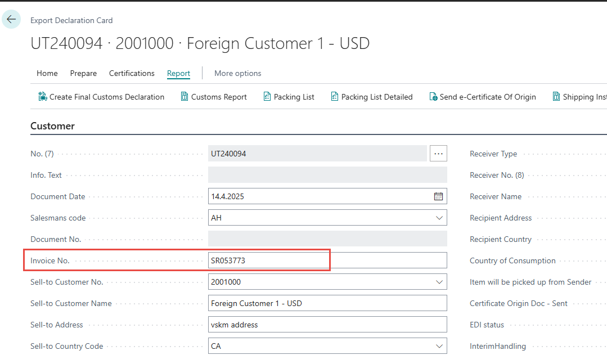Switch to the Home tab
607x364 pixels.
tap(47, 73)
